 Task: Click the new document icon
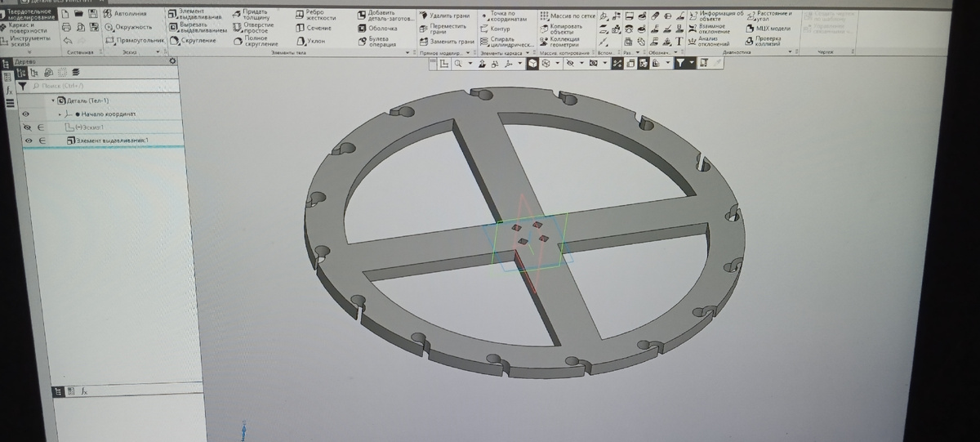66,14
